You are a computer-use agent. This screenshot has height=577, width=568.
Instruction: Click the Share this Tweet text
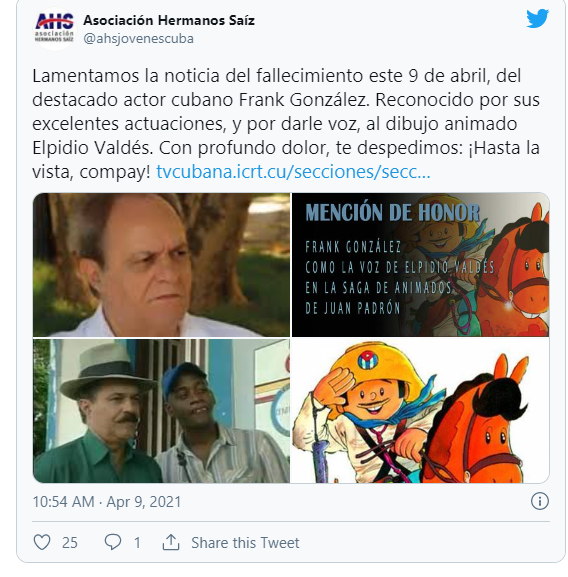245,543
